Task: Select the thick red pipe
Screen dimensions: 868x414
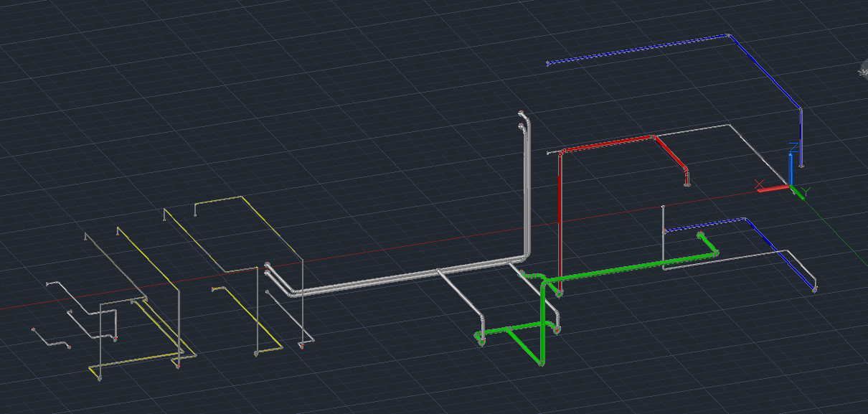Action: pyautogui.click(x=560, y=215)
